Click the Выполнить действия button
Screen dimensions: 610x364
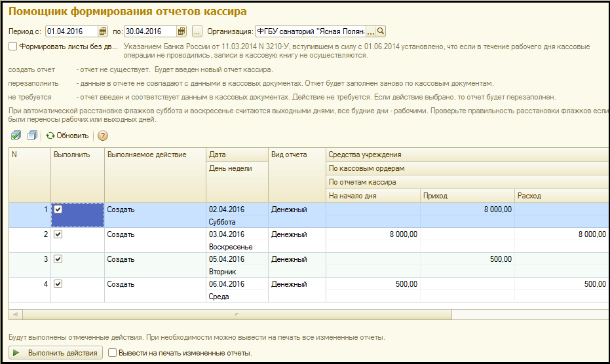[56, 353]
